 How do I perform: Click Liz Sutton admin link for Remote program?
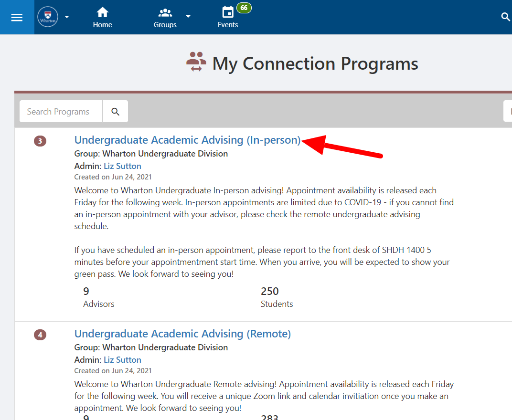(x=122, y=360)
